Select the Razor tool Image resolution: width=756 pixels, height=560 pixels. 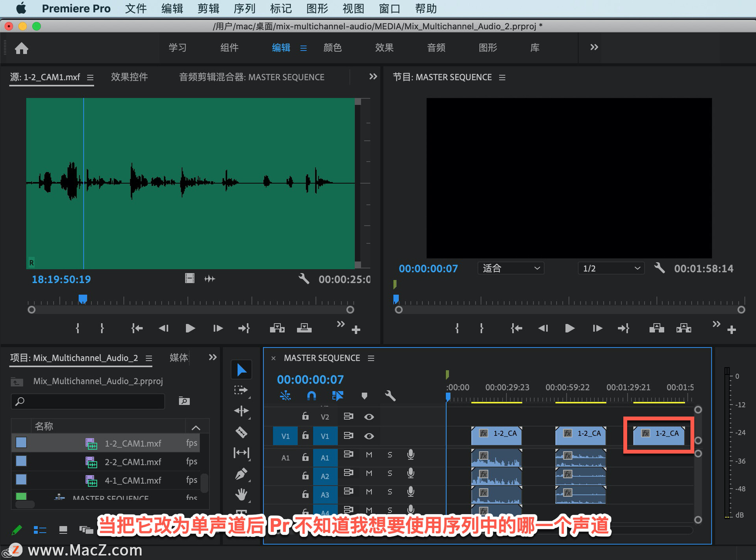pos(241,432)
